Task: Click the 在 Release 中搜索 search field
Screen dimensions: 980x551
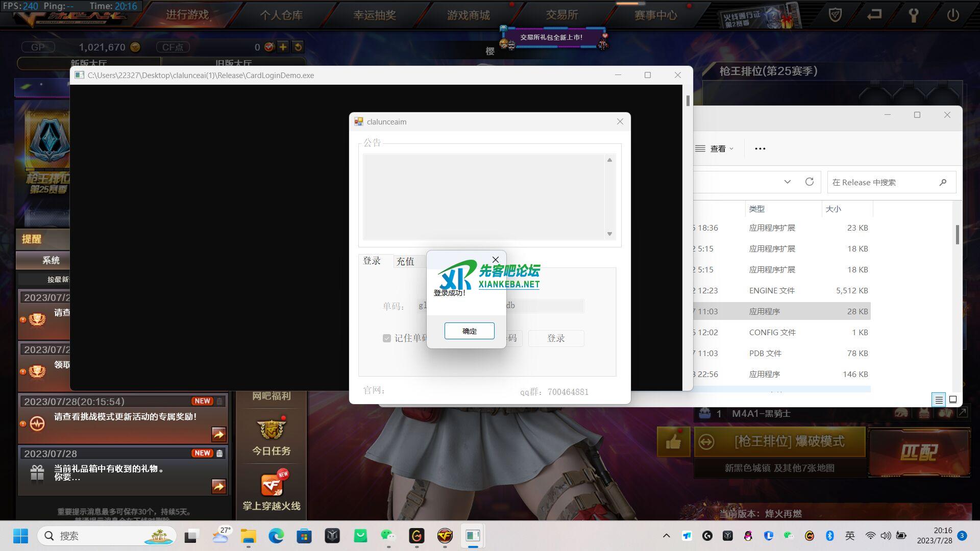Action: coord(883,182)
